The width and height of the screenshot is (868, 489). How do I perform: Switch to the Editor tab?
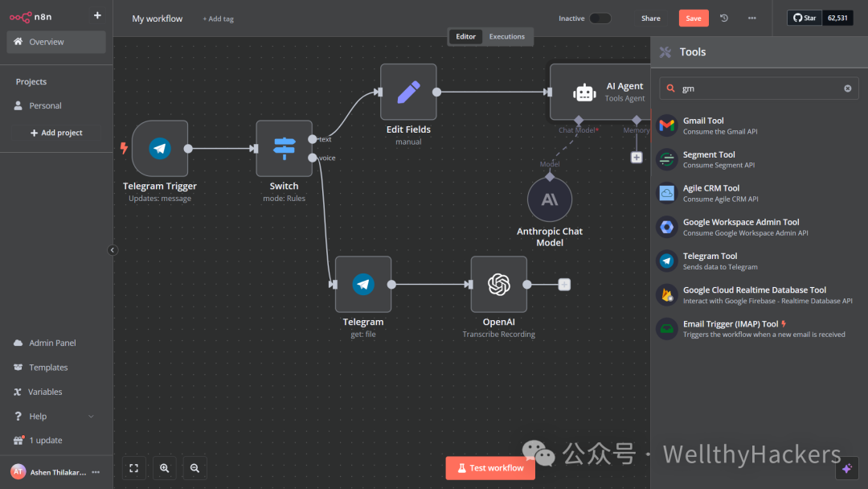pos(465,36)
